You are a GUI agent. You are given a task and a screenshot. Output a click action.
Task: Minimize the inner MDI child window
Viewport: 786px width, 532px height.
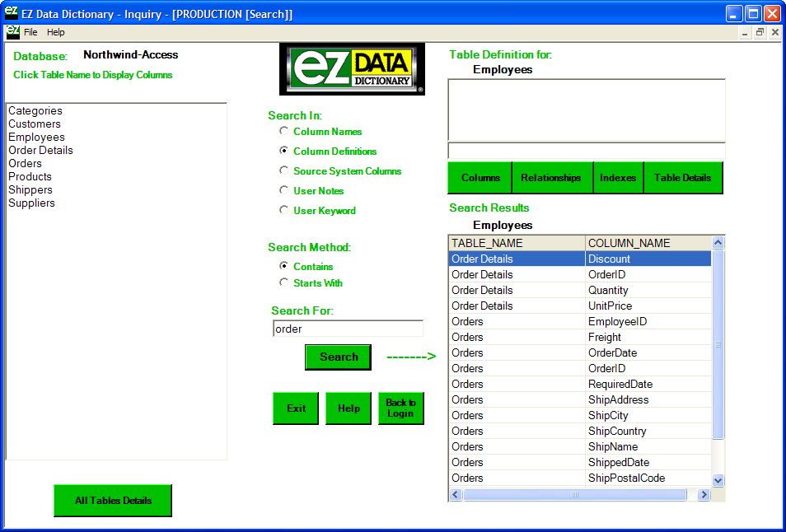tap(745, 32)
